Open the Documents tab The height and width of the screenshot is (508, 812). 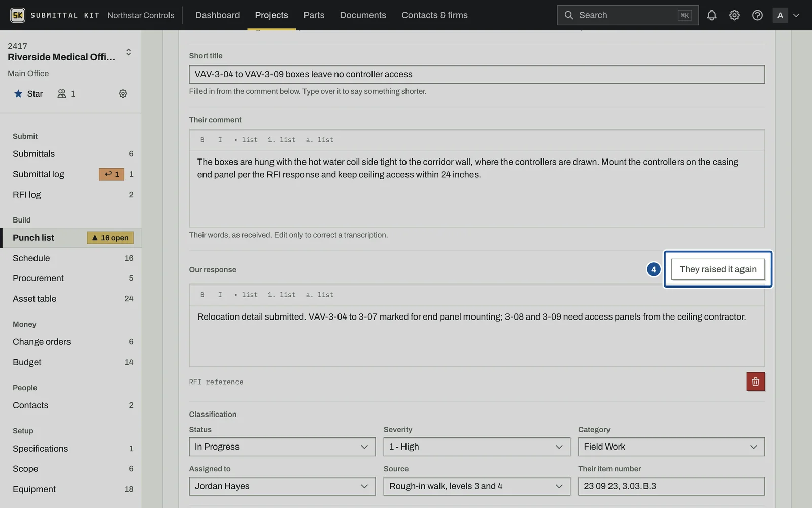click(363, 15)
